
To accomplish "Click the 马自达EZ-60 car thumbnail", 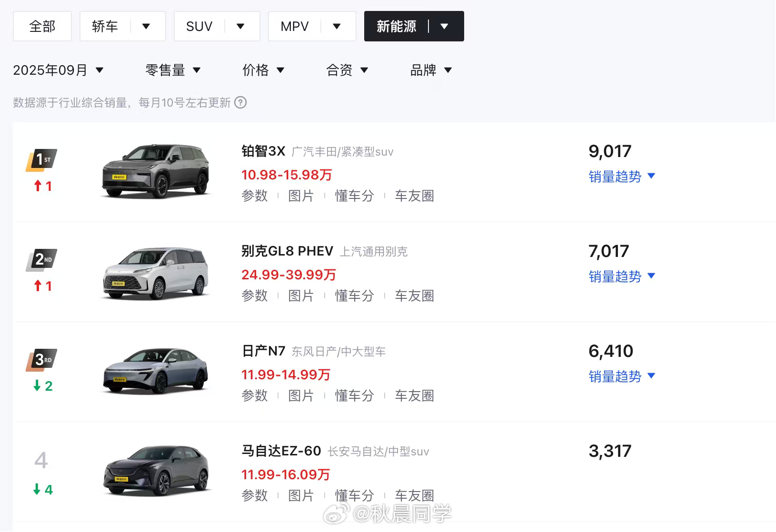I will [157, 471].
